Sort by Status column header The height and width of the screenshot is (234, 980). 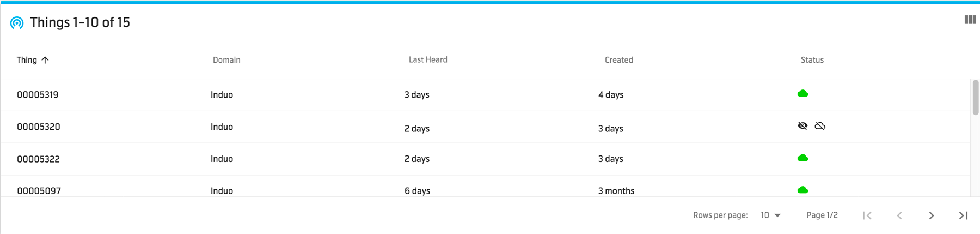pyautogui.click(x=812, y=60)
